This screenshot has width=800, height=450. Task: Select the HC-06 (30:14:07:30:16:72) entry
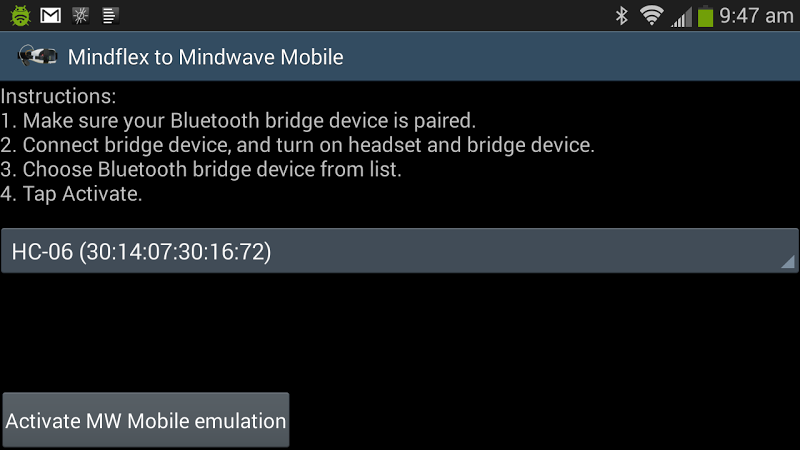(141, 252)
